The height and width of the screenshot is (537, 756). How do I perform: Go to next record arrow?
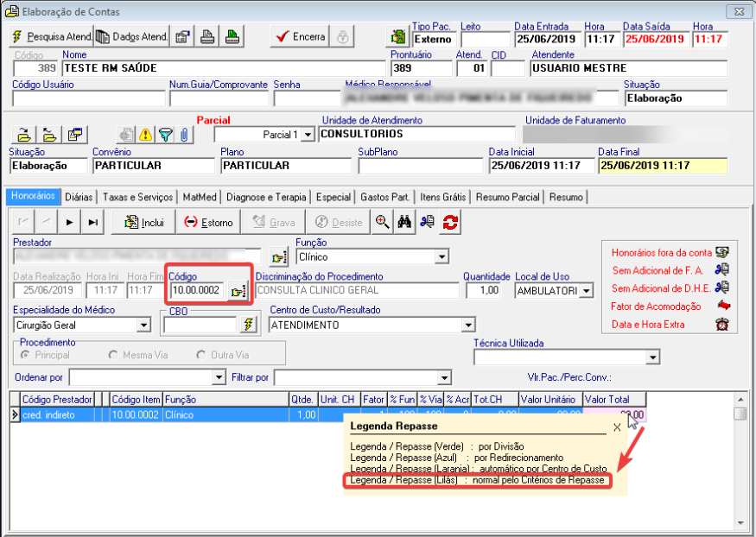click(69, 222)
